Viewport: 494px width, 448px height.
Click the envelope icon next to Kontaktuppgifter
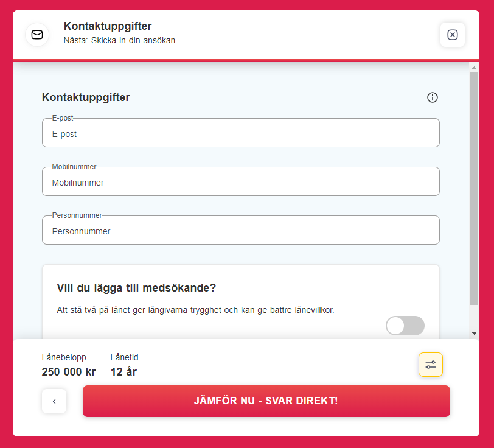[37, 35]
